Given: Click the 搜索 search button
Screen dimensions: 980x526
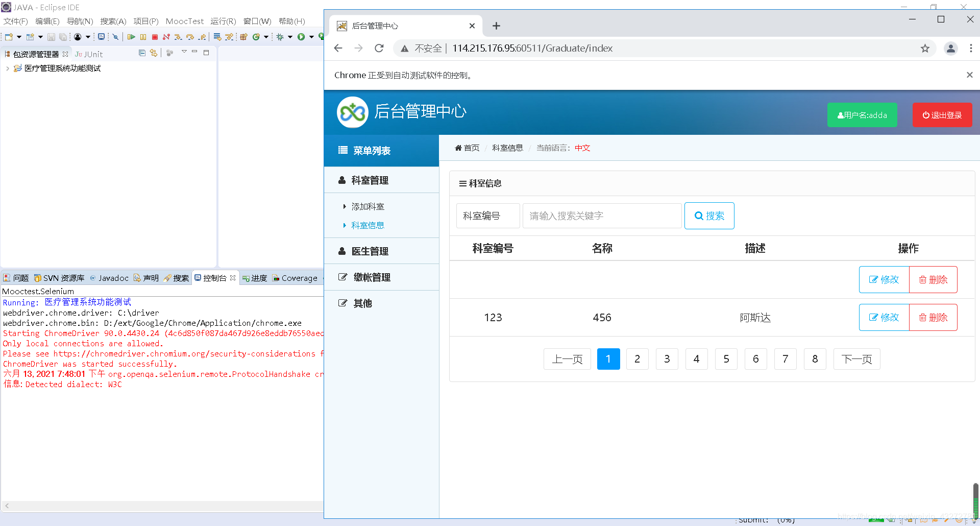Looking at the screenshot, I should pos(709,216).
